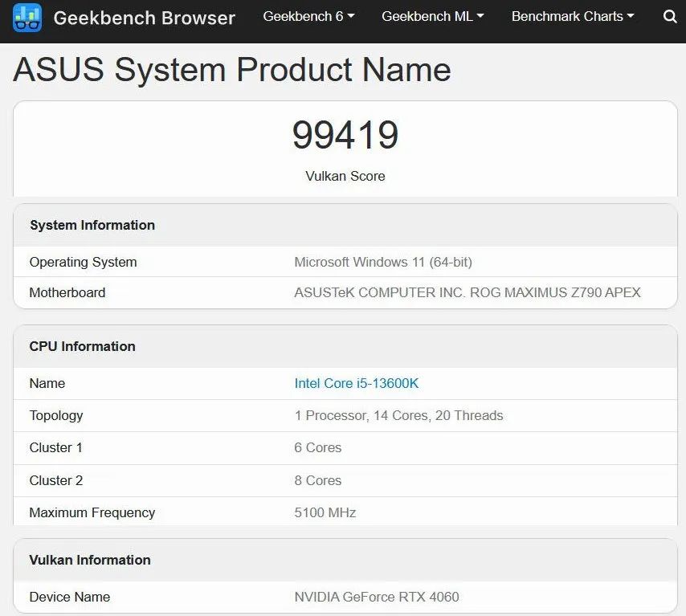Click the ASUS System Product Name heading
This screenshot has height=616, width=686.
(x=231, y=70)
